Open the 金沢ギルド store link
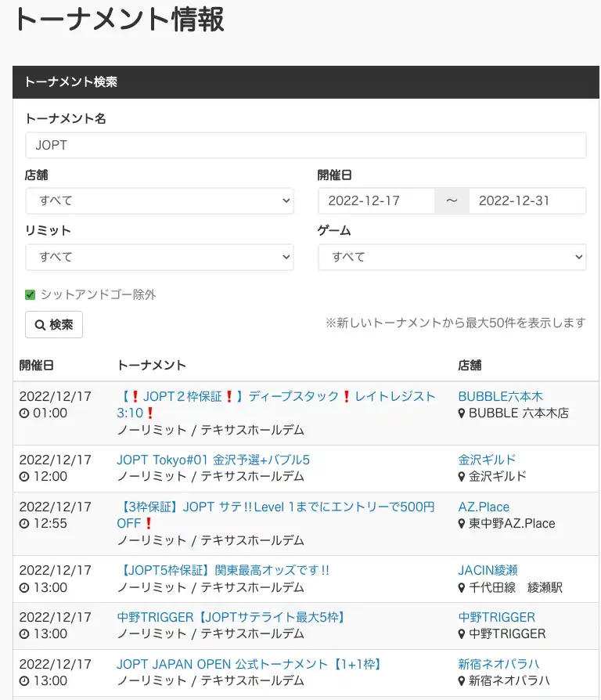Viewport: 601px width, 700px height. (x=487, y=460)
